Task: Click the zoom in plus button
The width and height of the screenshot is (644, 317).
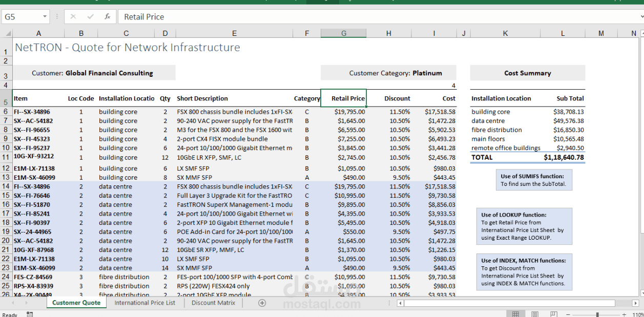Action: (x=624, y=314)
